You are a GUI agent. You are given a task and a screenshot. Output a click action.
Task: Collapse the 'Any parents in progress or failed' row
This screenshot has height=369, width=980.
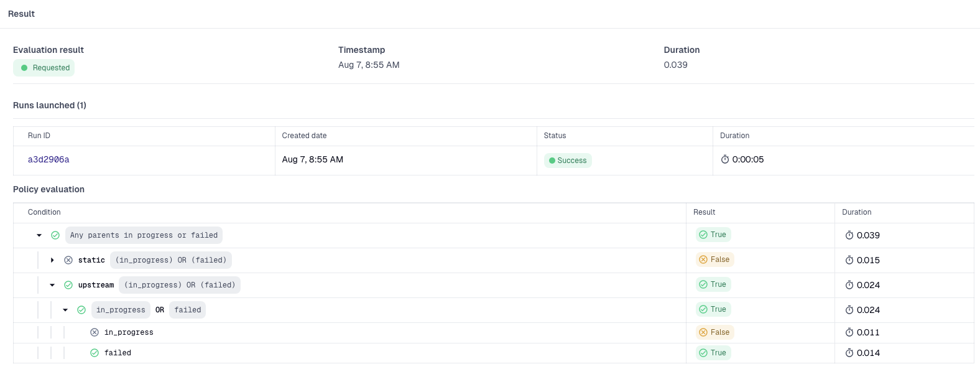39,235
